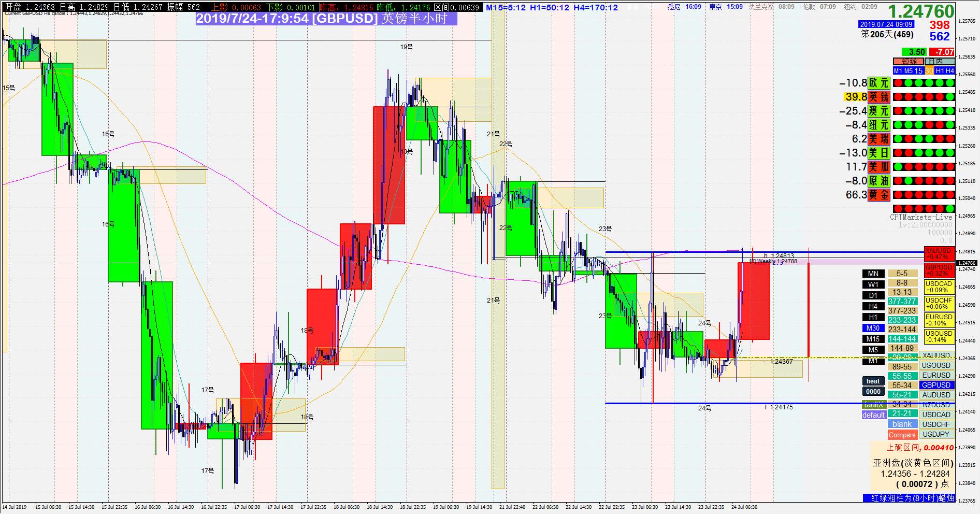Switch symbol to USDCHF in symbol list
Viewport: 980px width, 514px height.
(936, 424)
